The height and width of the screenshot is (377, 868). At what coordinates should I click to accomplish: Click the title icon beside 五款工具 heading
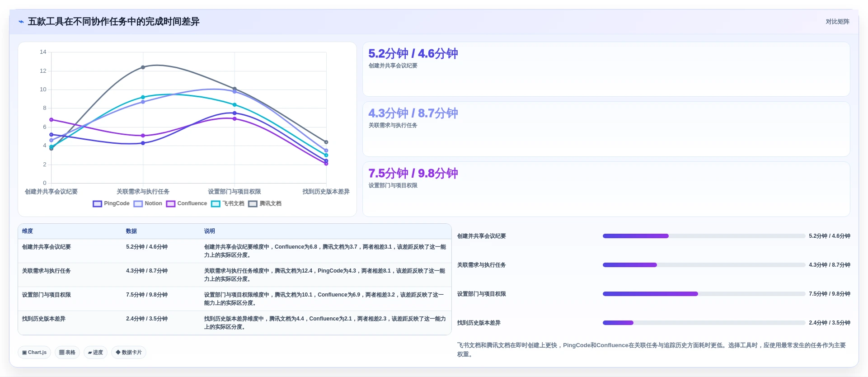pos(21,22)
